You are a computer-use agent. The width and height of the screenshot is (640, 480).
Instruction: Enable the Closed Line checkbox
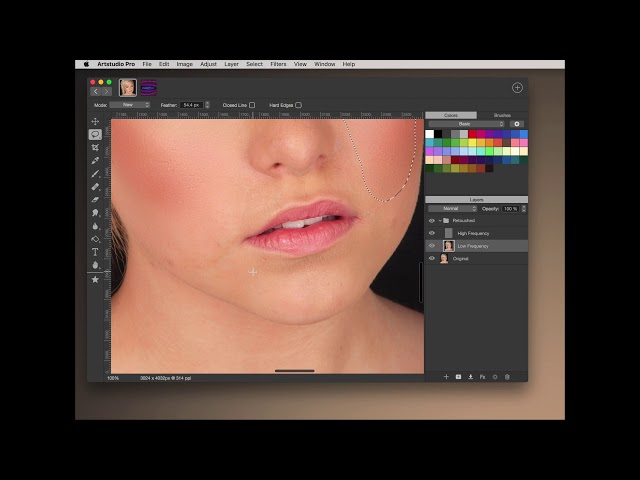[252, 105]
